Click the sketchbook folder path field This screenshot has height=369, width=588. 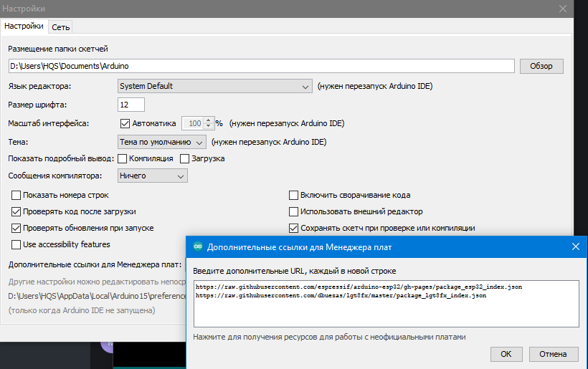[262, 66]
